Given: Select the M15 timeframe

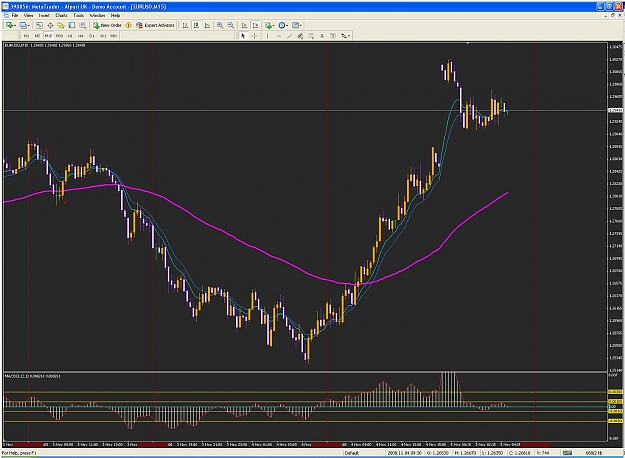Looking at the screenshot, I should 48,36.
